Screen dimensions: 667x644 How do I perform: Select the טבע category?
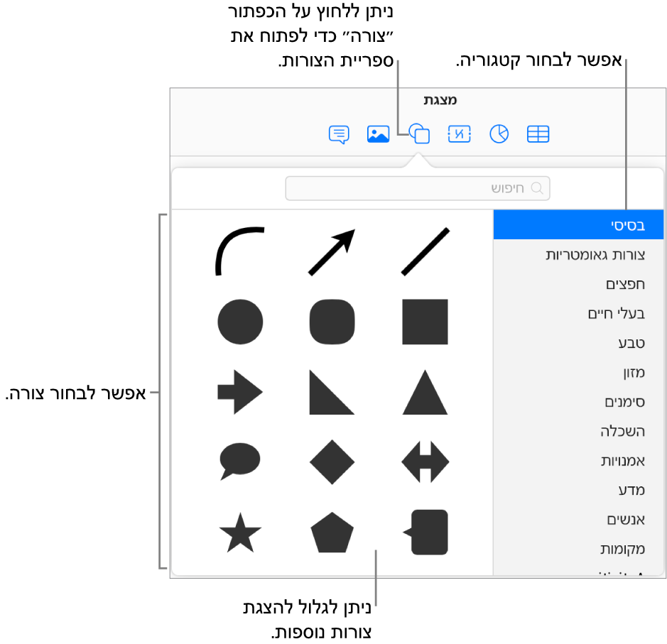pos(578,343)
